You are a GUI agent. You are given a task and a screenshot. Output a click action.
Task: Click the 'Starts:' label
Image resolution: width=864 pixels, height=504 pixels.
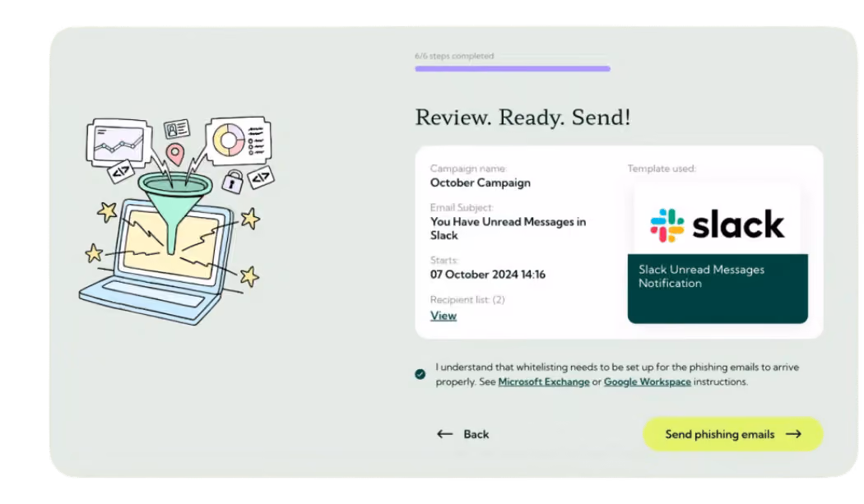pos(444,260)
